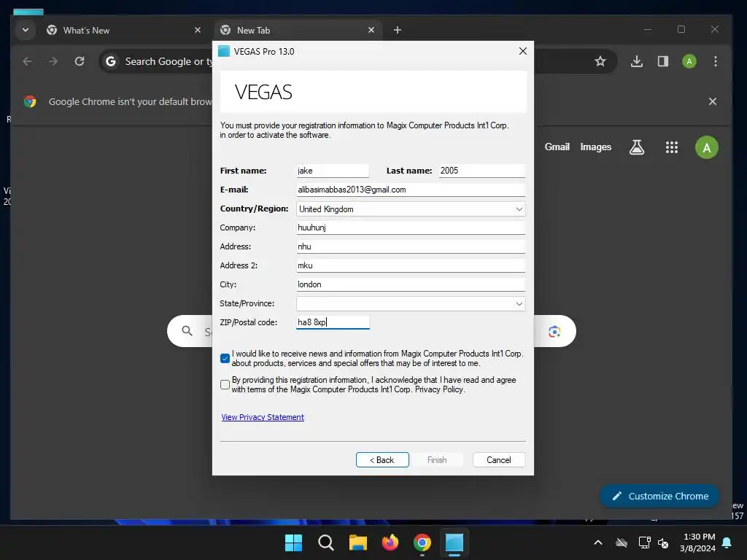Screen dimensions: 747x560
Task: Click the Chrome back arrow icon
Action: click(x=27, y=61)
